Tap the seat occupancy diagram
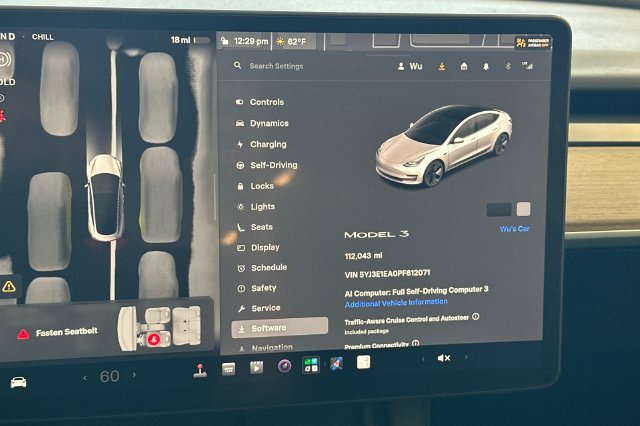640x426 pixels. coord(160,328)
